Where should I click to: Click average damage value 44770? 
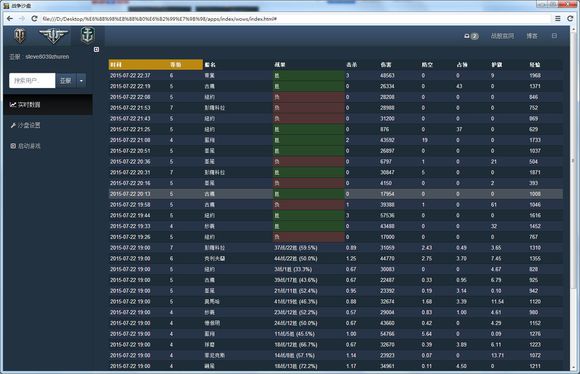(x=387, y=258)
